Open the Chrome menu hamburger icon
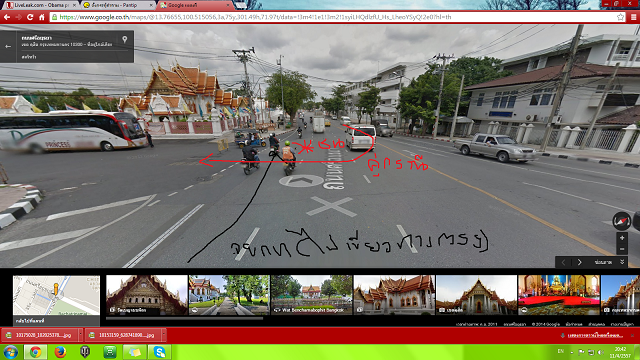Screen dimensions: 640x360 click(x=633, y=17)
